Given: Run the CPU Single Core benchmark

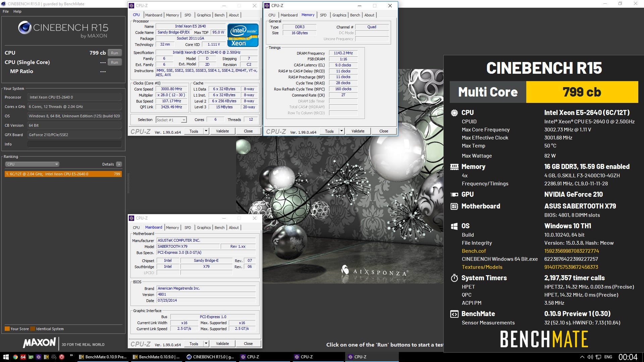Looking at the screenshot, I should 115,62.
